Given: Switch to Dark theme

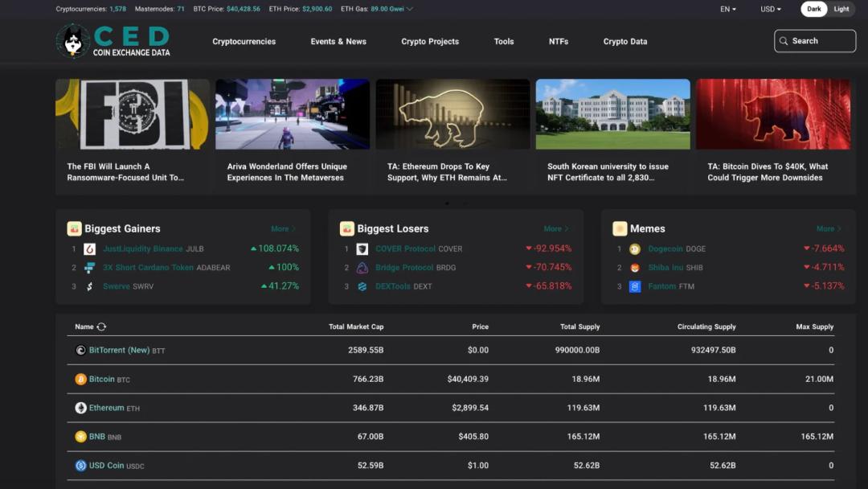Looking at the screenshot, I should pos(813,9).
